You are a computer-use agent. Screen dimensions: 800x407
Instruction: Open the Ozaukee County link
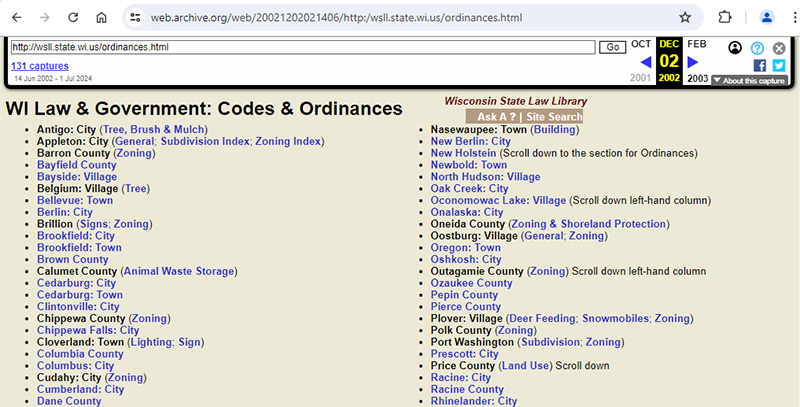[x=471, y=283]
